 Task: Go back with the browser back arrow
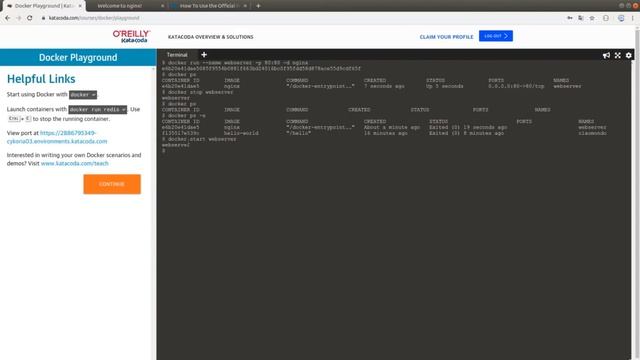pyautogui.click(x=7, y=18)
